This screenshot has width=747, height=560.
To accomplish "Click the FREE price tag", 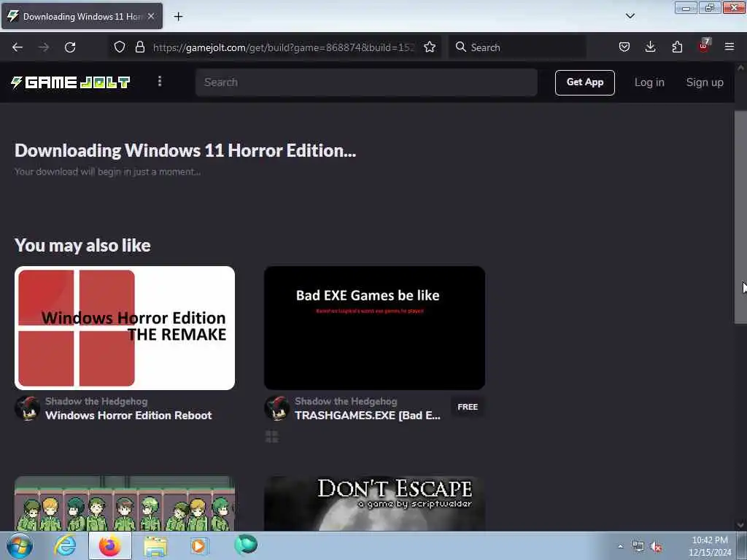I will (468, 407).
